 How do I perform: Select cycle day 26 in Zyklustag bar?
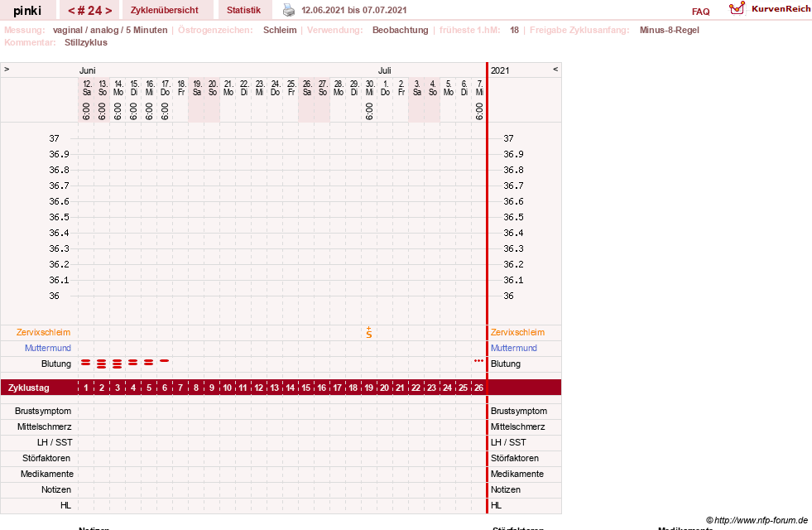(479, 388)
